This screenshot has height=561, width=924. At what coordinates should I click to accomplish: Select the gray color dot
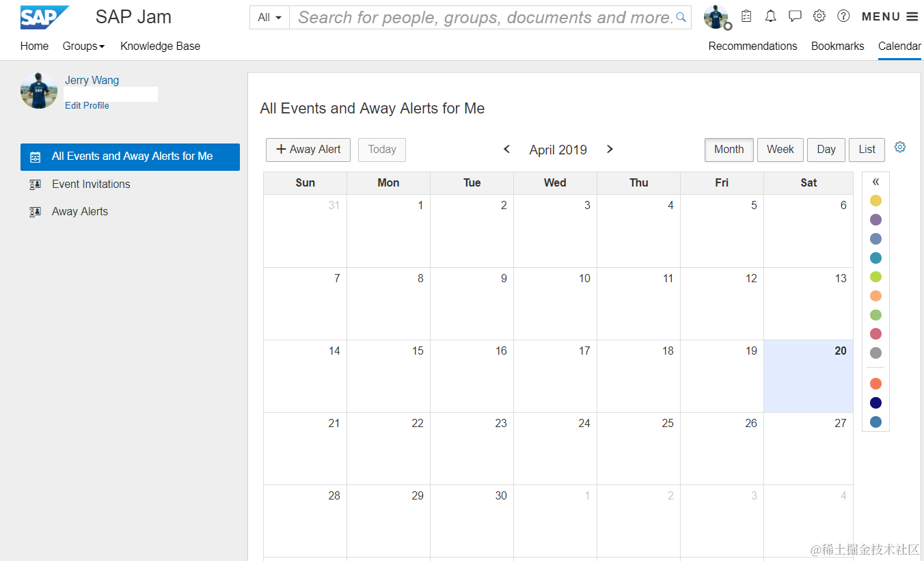click(x=875, y=353)
